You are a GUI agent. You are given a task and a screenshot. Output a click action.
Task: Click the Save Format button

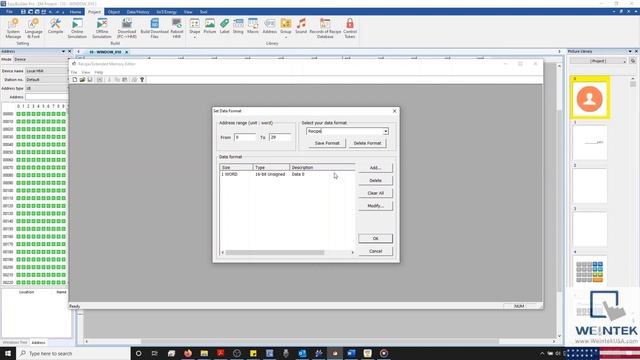pos(327,143)
